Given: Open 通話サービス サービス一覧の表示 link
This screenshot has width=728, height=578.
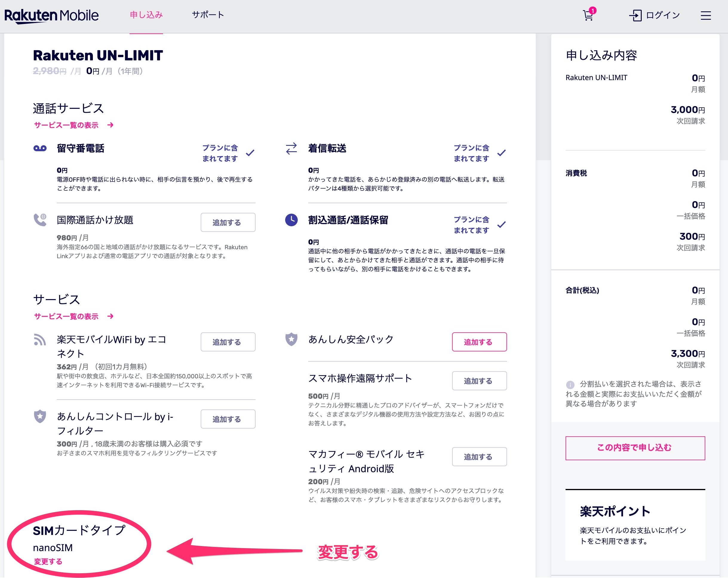Looking at the screenshot, I should tap(66, 125).
